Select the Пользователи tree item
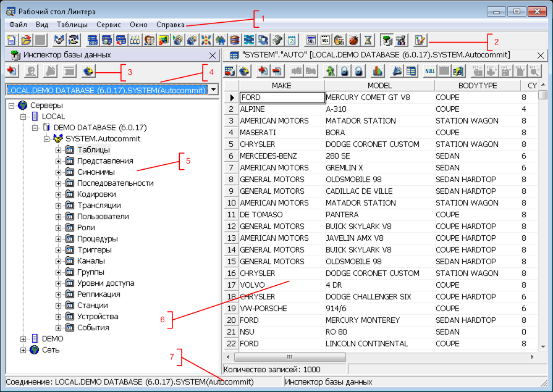 [x=103, y=217]
